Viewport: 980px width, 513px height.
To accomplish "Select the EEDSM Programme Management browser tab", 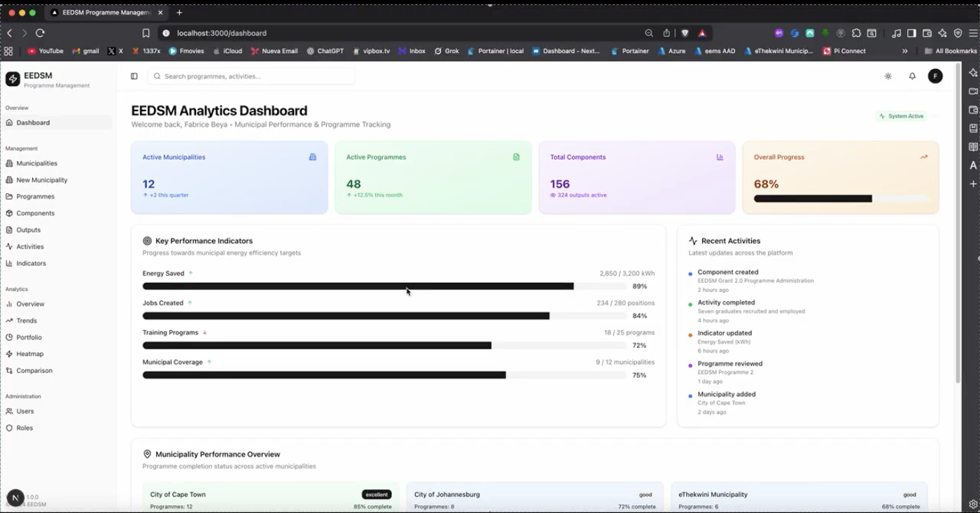I will click(x=105, y=13).
